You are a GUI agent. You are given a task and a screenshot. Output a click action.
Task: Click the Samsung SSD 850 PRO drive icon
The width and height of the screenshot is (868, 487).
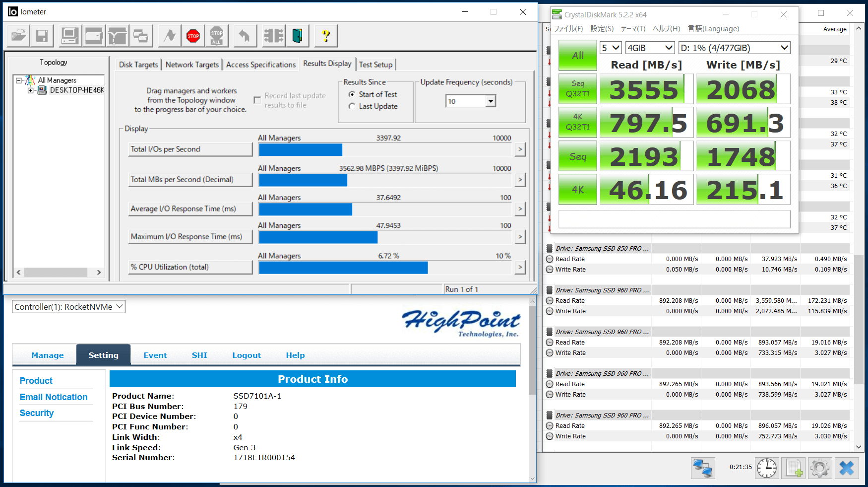click(x=550, y=248)
